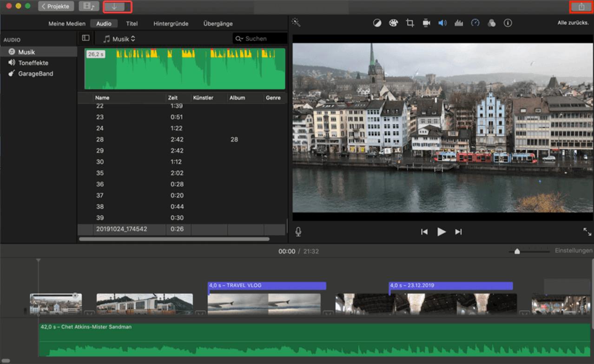Viewport: 594px width, 364px height.
Task: Open clip filter and audio effects tool
Action: click(x=491, y=23)
